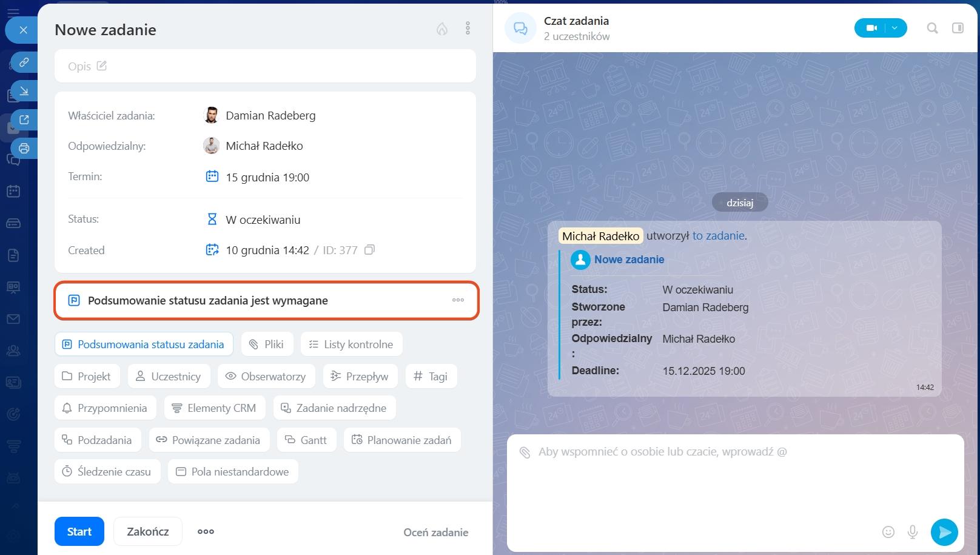Close the task panel with the X button
Screen dimensions: 980x555
pos(23,30)
